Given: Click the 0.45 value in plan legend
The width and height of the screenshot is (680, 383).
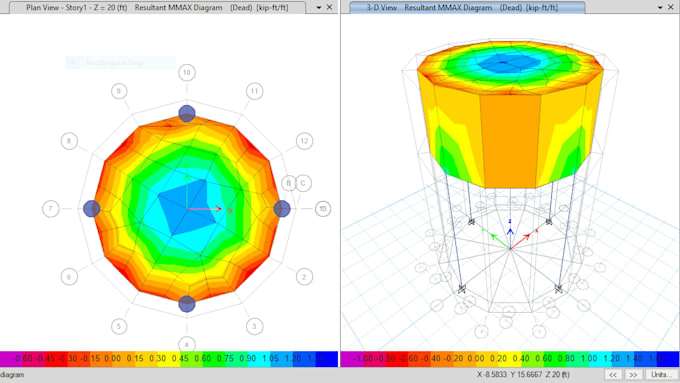Looking at the screenshot, I should (180, 359).
